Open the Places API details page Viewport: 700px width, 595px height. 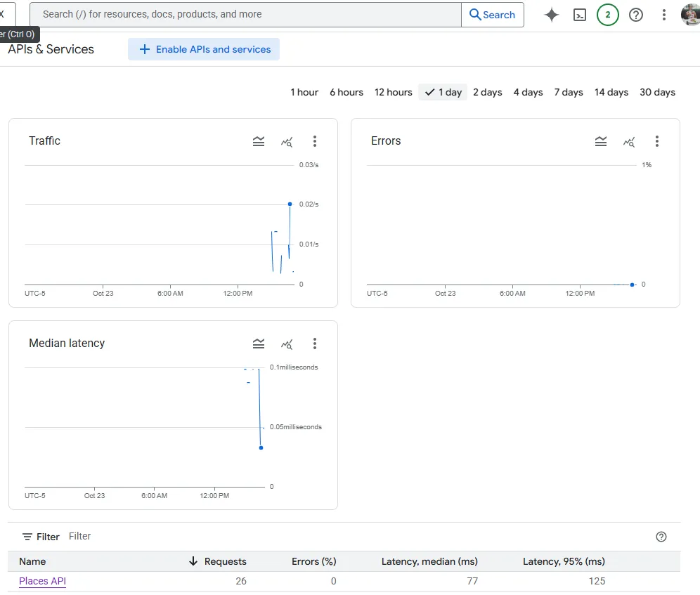pyautogui.click(x=42, y=581)
